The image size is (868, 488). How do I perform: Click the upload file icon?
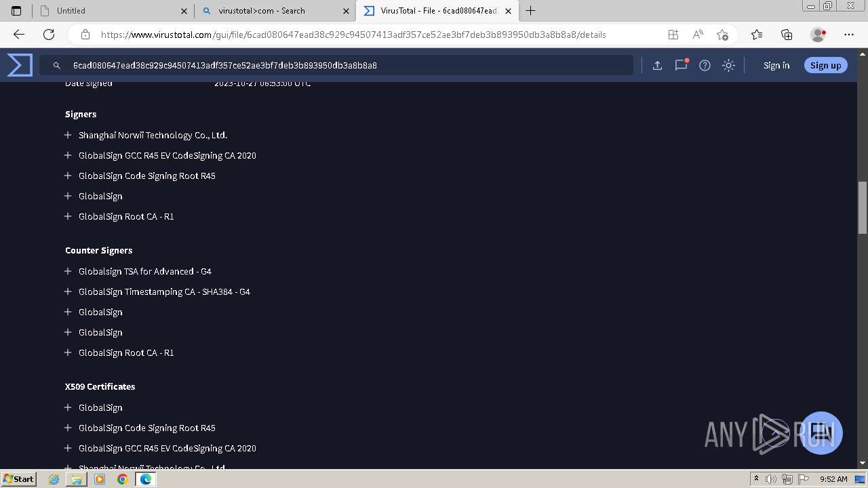[x=657, y=65]
